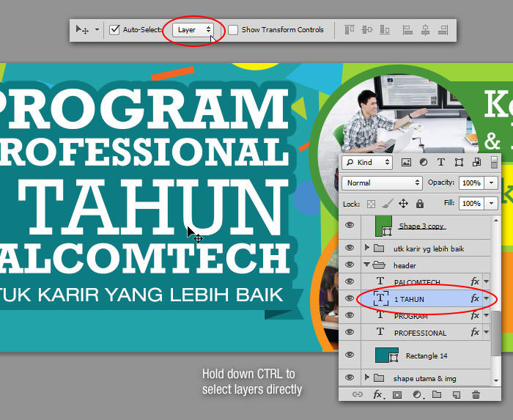Toggle Lock position icon
This screenshot has height=420, width=513.
pyautogui.click(x=403, y=204)
